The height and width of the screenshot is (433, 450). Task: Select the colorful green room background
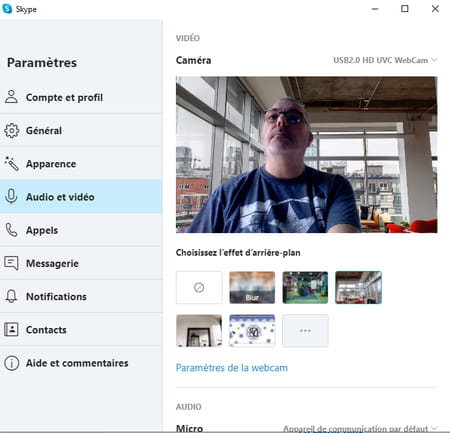click(305, 287)
